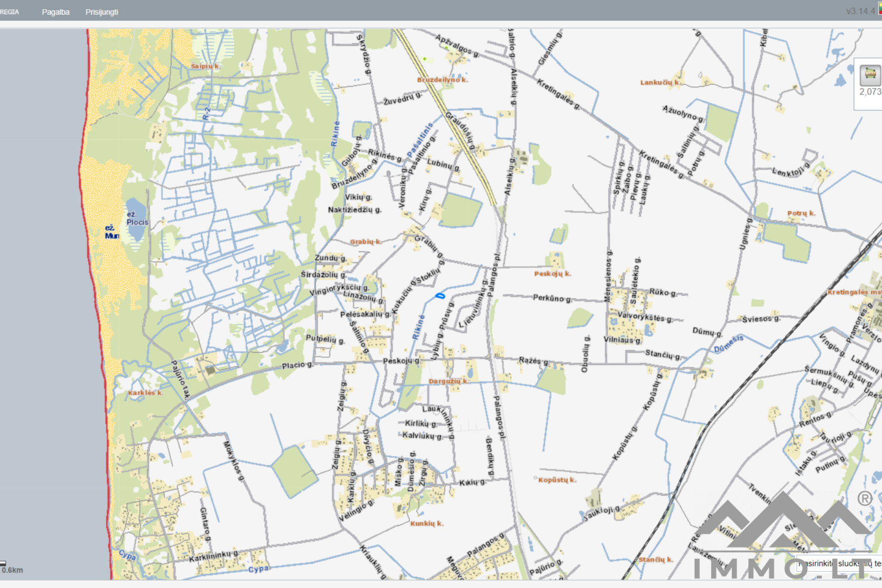Click the REGIA logo in the header
Screen dimensions: 882x588
point(9,12)
